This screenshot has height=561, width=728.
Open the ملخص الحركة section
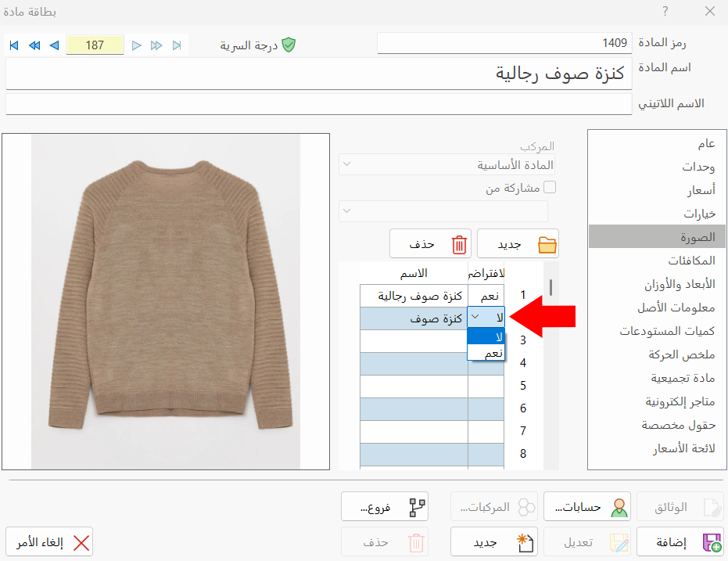[657, 354]
